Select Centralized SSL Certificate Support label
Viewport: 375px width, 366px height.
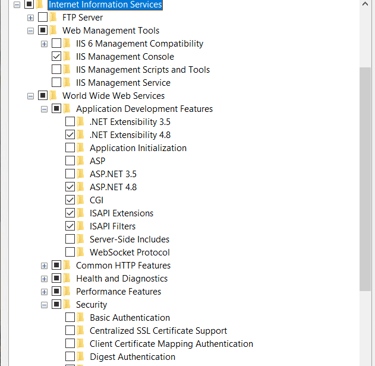(x=158, y=331)
